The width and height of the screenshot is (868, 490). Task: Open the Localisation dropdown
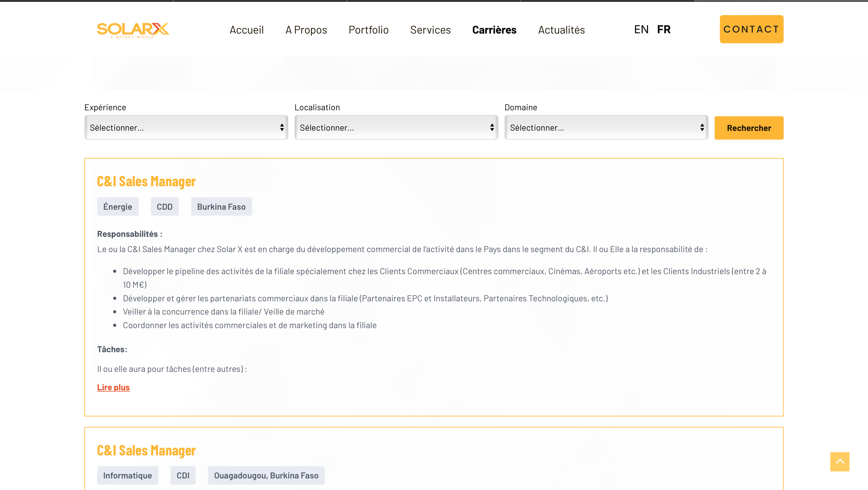[396, 128]
